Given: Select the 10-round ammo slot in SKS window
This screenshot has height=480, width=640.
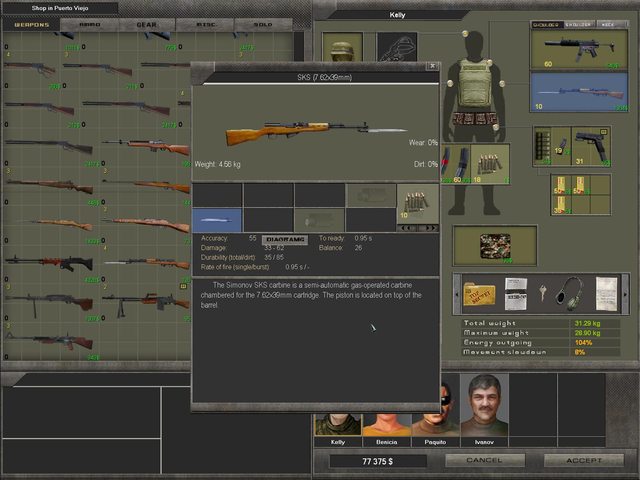Looking at the screenshot, I should (418, 203).
